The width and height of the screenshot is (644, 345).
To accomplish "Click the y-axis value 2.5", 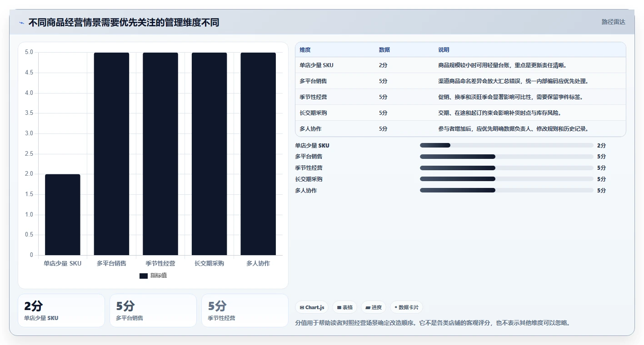I will [29, 154].
